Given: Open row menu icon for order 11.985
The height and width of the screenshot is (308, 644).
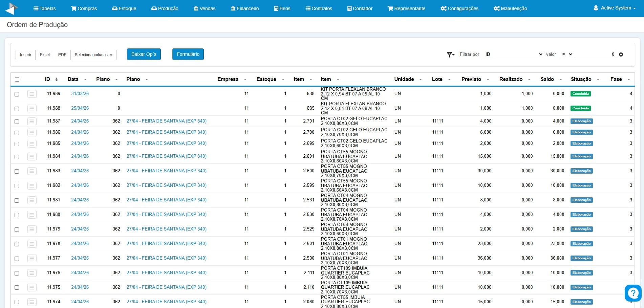Looking at the screenshot, I should point(32,144).
